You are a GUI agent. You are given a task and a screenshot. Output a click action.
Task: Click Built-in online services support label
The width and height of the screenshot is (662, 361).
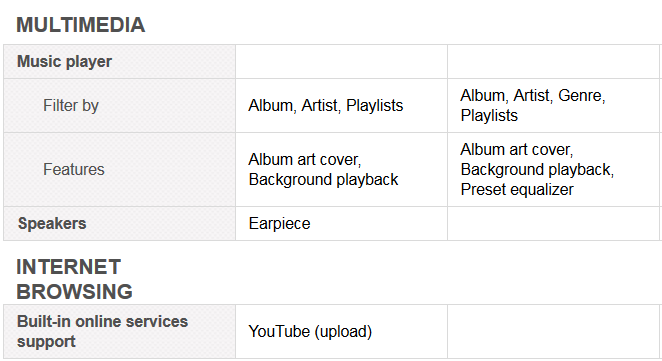pyautogui.click(x=102, y=331)
